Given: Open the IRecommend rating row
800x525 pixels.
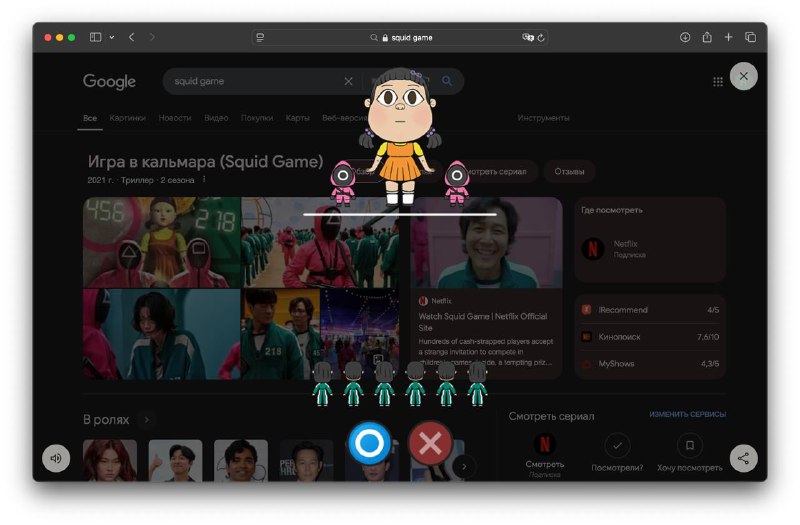Looking at the screenshot, I should coord(650,310).
